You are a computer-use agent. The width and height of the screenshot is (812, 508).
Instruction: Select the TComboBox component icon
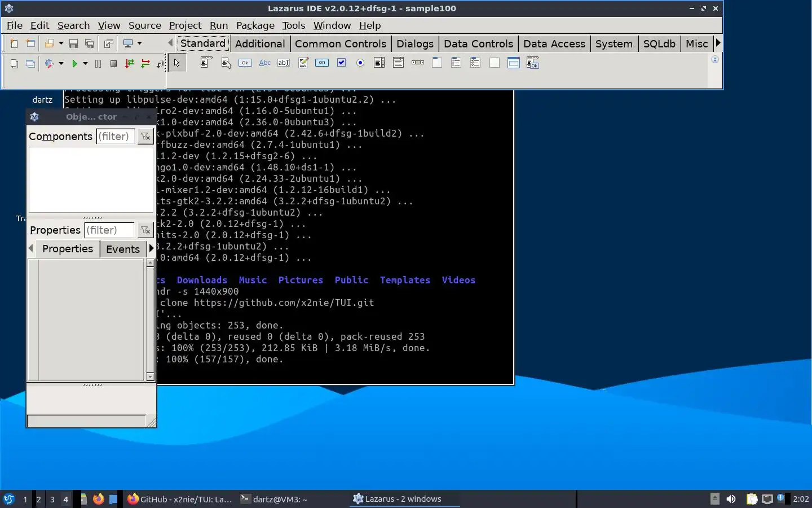coord(399,63)
